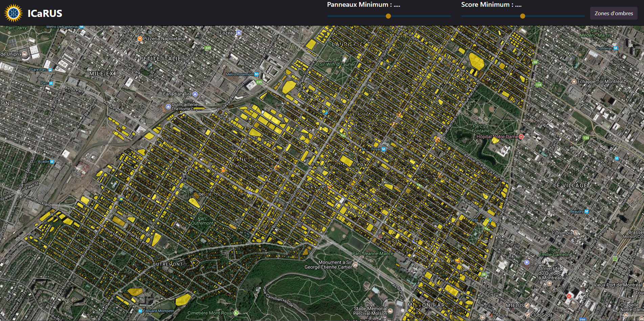The image size is (644, 321).
Task: Click the Parc Médéric-Martin label
Action: pyautogui.click(x=595, y=33)
